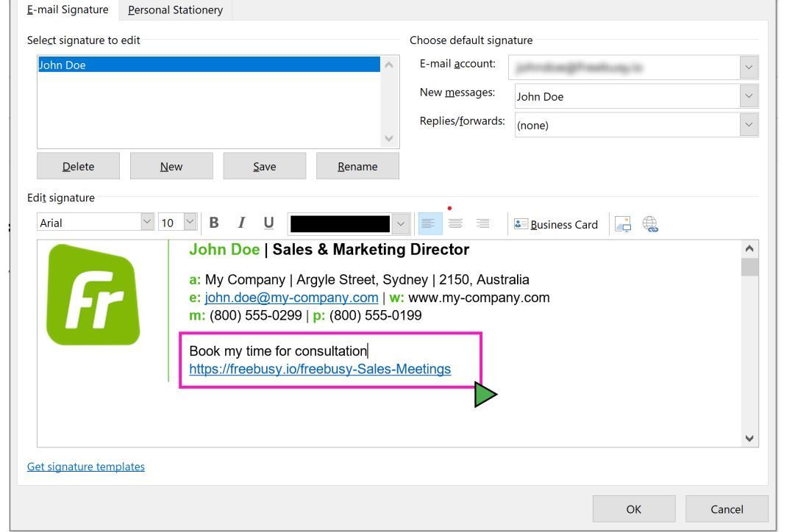
Task: Click the Rename signature button
Action: point(357,166)
